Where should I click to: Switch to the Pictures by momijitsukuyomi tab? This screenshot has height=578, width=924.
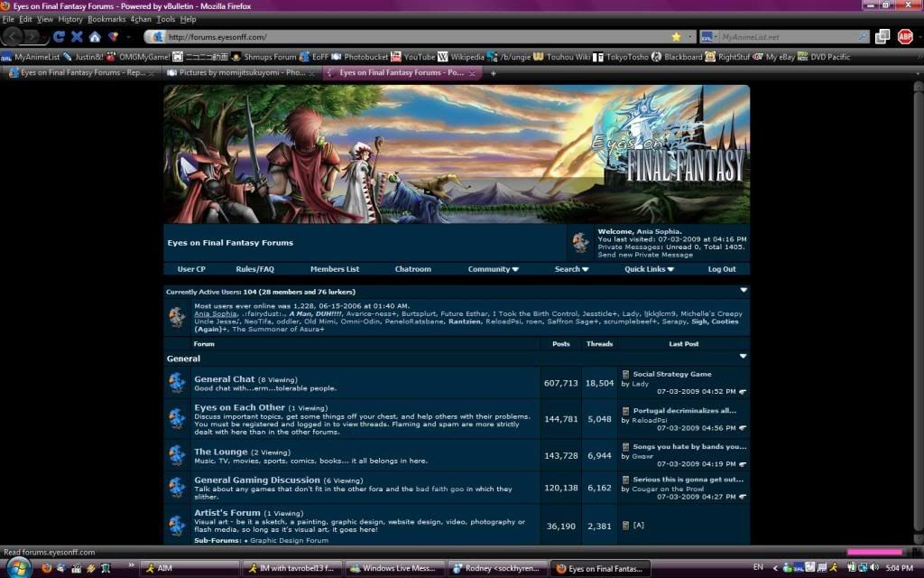click(241, 73)
